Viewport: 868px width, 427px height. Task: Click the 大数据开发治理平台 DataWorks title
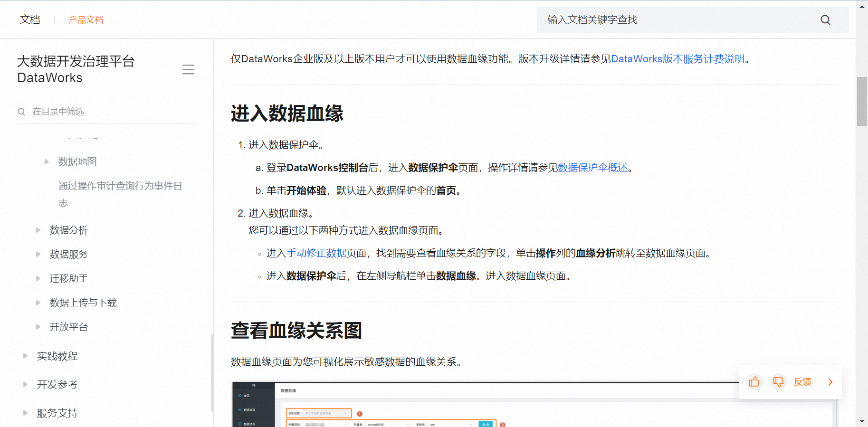click(x=76, y=69)
